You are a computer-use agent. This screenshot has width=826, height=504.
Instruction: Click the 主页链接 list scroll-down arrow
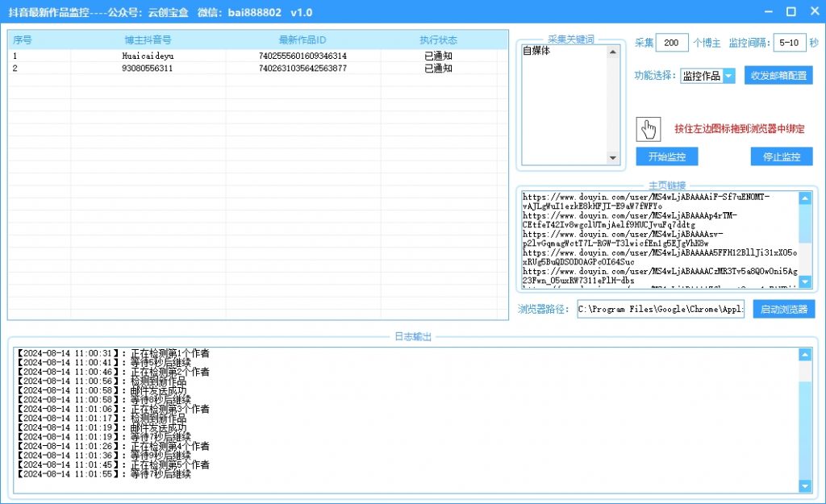(x=804, y=281)
